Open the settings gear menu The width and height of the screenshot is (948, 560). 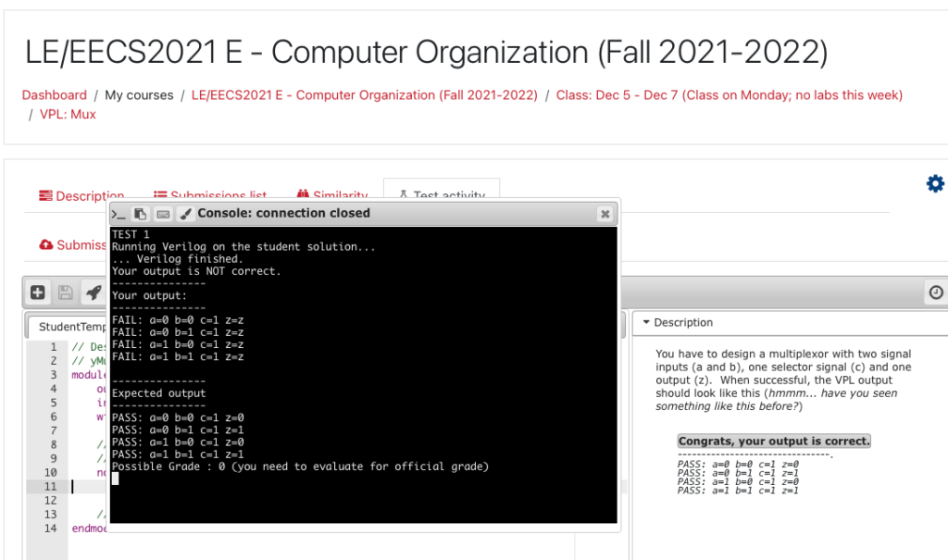click(x=935, y=183)
